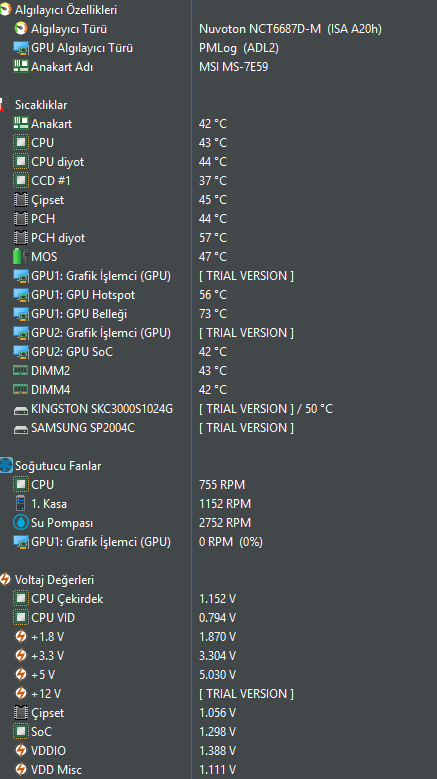Click the SoC voltage chip icon
Image resolution: width=437 pixels, height=779 pixels.
20,732
